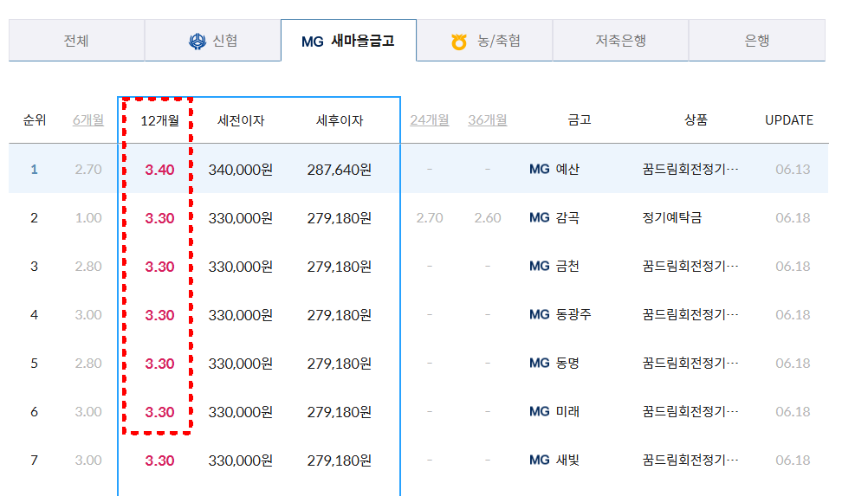
Task: Click the 2.60 36-month rate of MG 감곡
Action: pyautogui.click(x=488, y=218)
